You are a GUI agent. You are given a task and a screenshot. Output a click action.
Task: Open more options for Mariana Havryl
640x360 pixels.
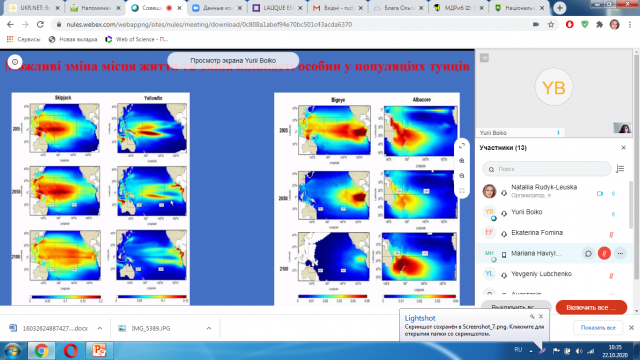(620, 253)
